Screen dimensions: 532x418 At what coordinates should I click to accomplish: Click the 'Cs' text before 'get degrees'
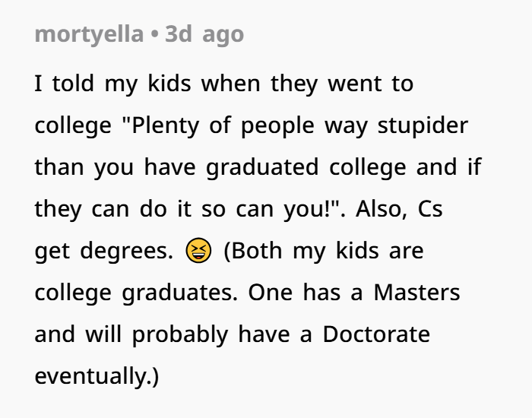[x=430, y=209]
